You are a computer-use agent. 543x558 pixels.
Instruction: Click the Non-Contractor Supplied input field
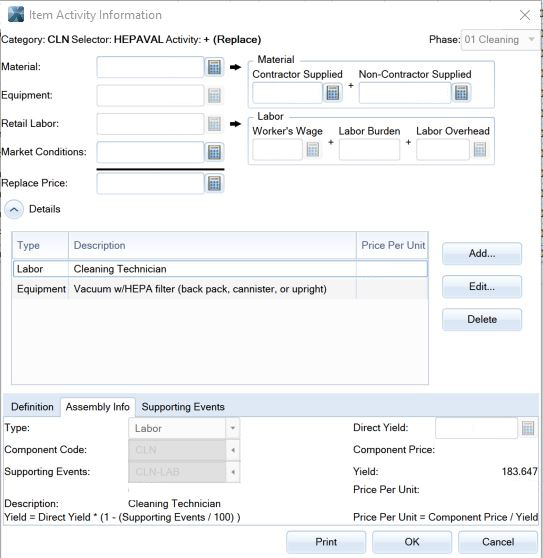pos(405,93)
